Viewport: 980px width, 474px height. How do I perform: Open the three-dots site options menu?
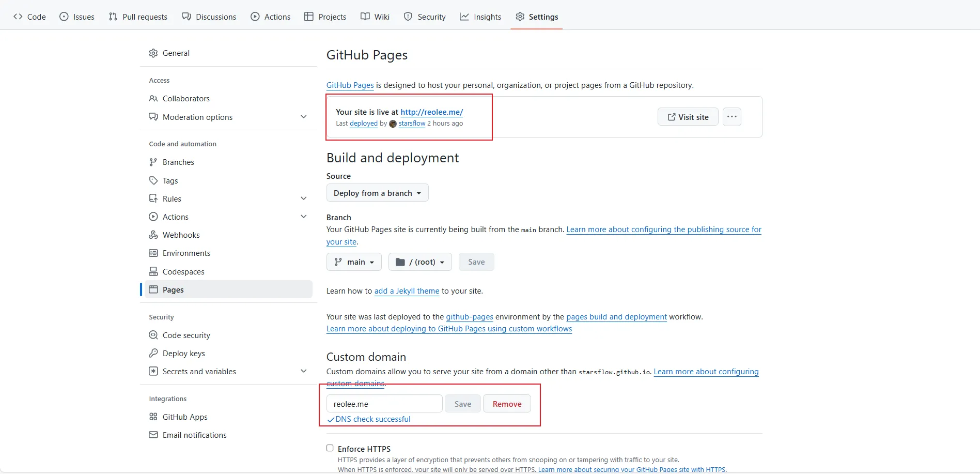pyautogui.click(x=732, y=117)
